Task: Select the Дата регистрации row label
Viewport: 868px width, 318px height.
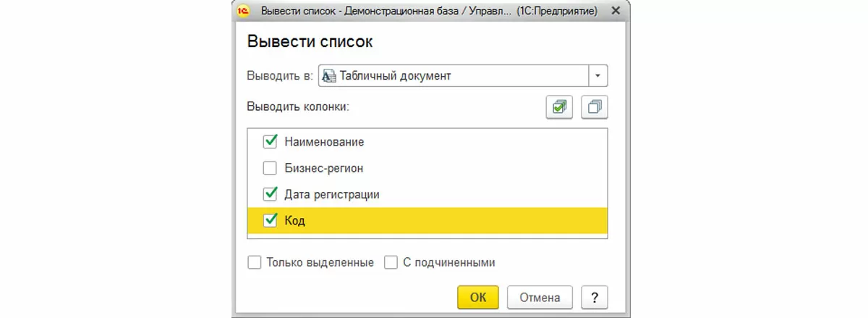Action: click(x=332, y=194)
